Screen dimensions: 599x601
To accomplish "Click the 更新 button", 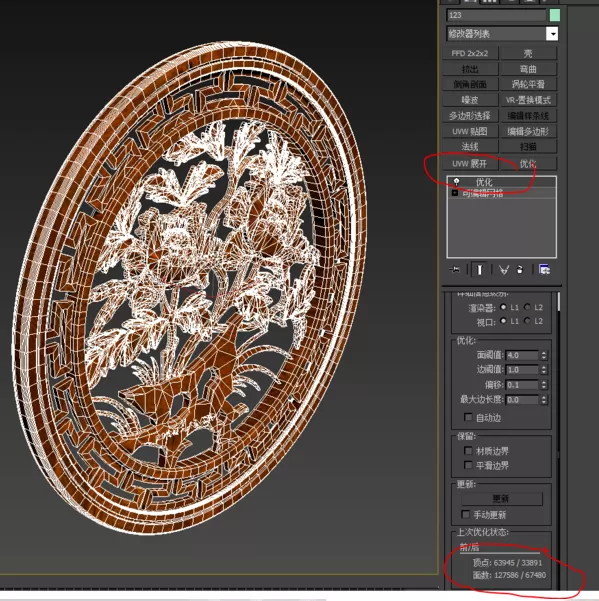I will point(502,499).
